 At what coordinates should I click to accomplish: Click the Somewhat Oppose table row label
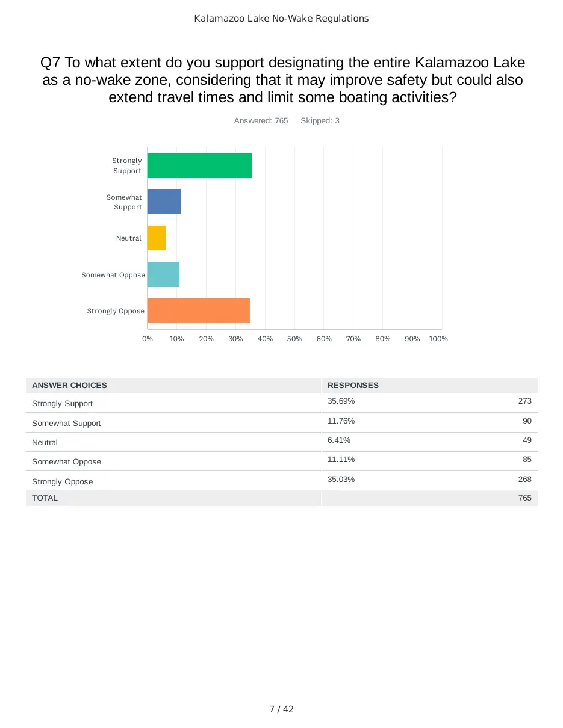coord(66,461)
